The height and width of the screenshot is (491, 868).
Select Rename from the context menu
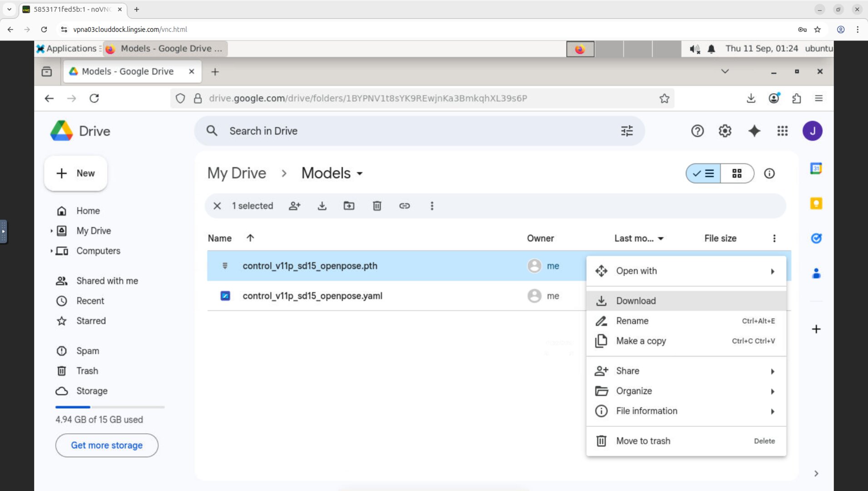(x=633, y=321)
